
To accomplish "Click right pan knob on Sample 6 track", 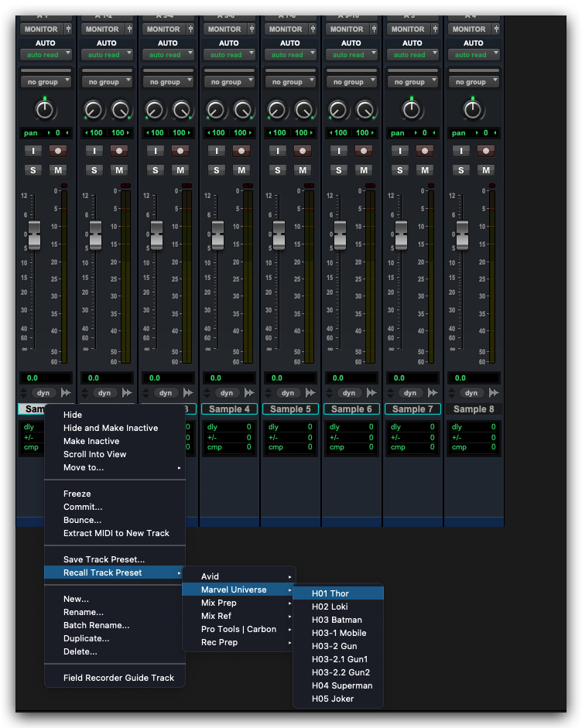I will click(365, 110).
